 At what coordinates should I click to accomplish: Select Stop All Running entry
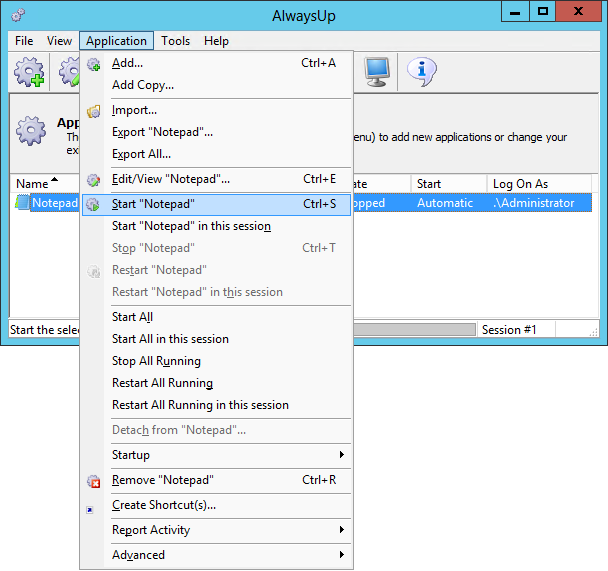[x=216, y=361]
